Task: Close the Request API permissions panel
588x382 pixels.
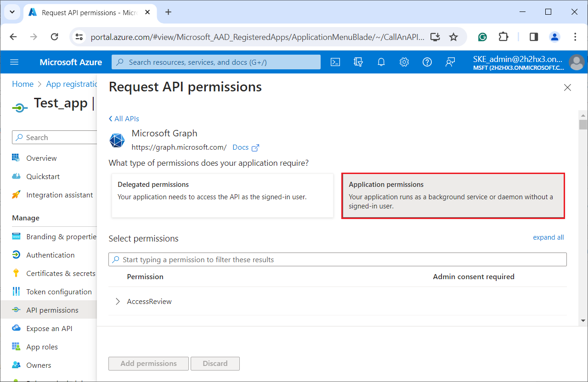Action: point(567,88)
